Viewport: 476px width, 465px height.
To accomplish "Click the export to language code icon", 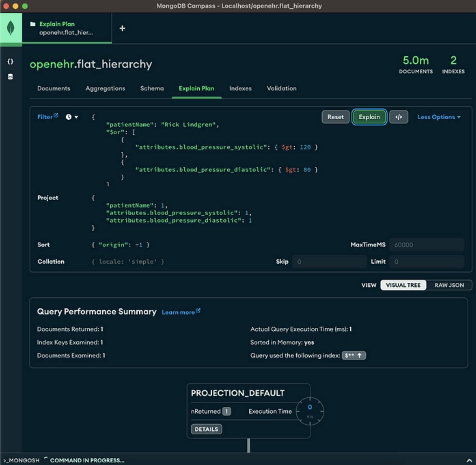I will click(x=399, y=117).
